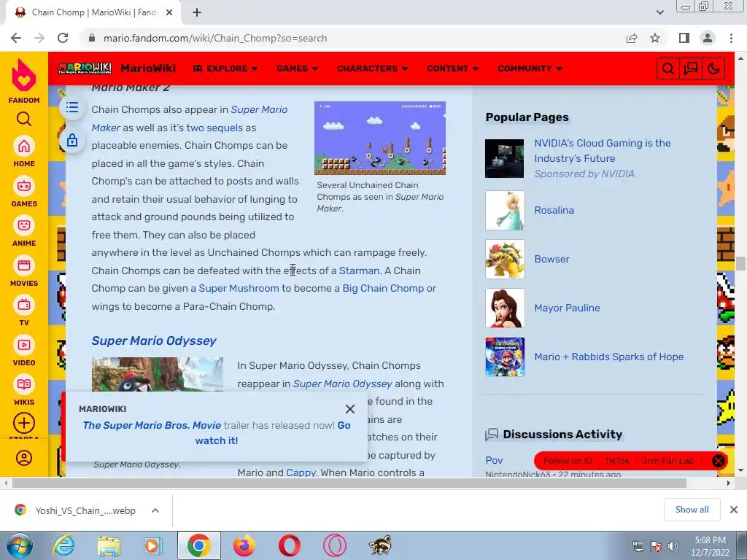747x560 pixels.
Task: Close the red social links bar
Action: click(x=719, y=461)
